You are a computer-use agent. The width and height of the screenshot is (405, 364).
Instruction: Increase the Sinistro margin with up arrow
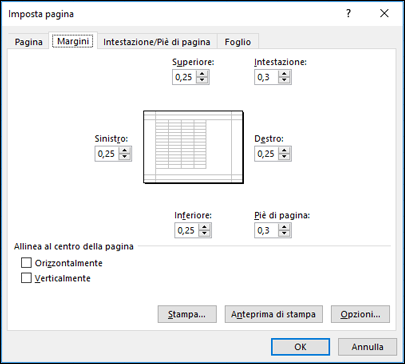pos(124,151)
